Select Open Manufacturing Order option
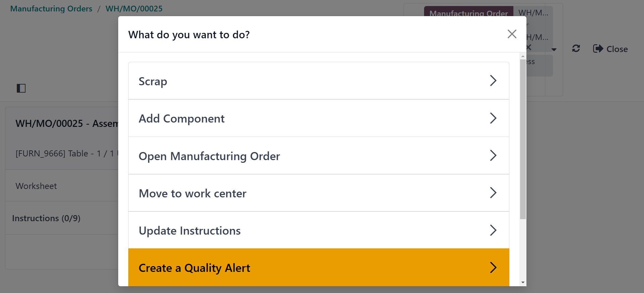The image size is (644, 293). 209,156
